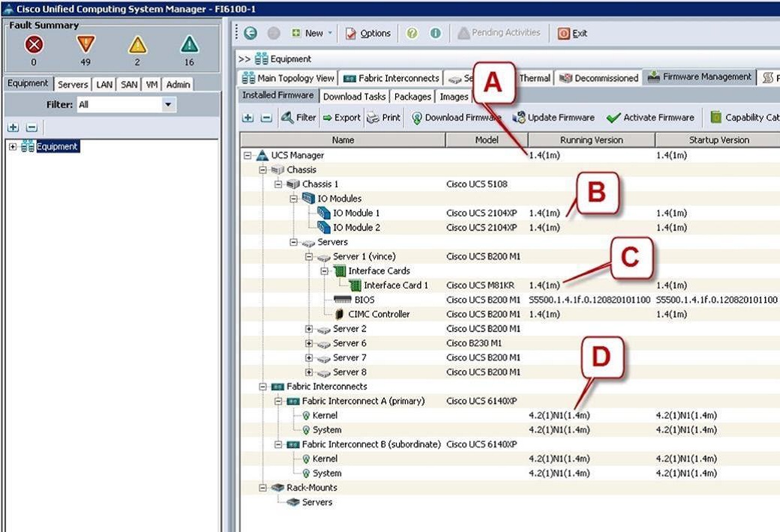Screen dimensions: 780x532
Task: Collapse all in navigation pane minus icon
Action: click(x=31, y=128)
